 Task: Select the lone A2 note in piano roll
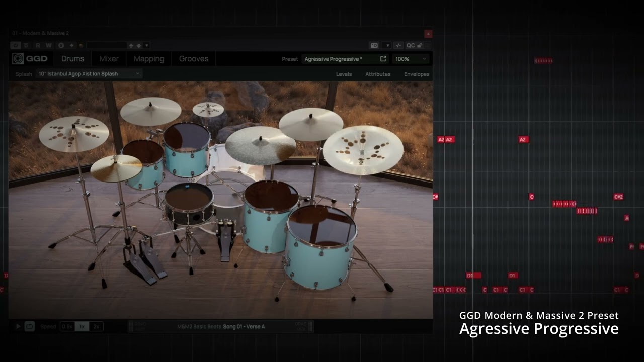pos(523,140)
